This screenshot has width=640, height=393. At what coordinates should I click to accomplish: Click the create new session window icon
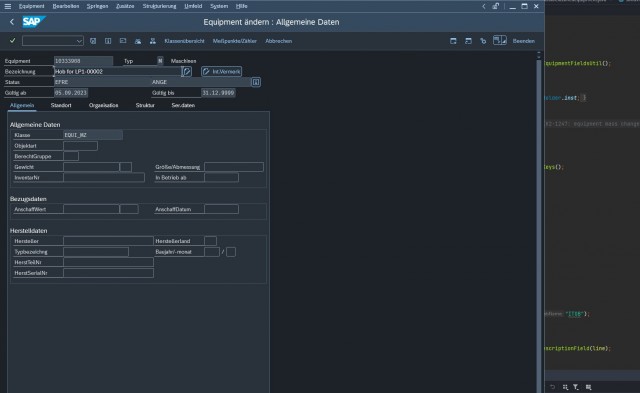pos(453,41)
